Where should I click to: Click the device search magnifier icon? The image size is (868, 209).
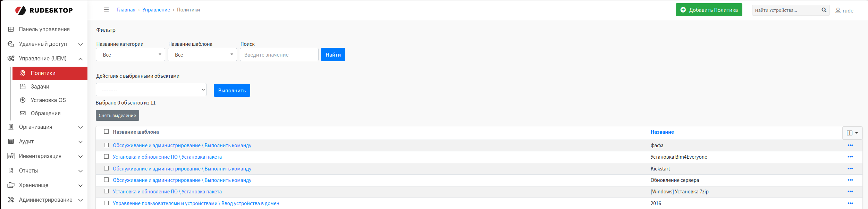[x=824, y=10]
